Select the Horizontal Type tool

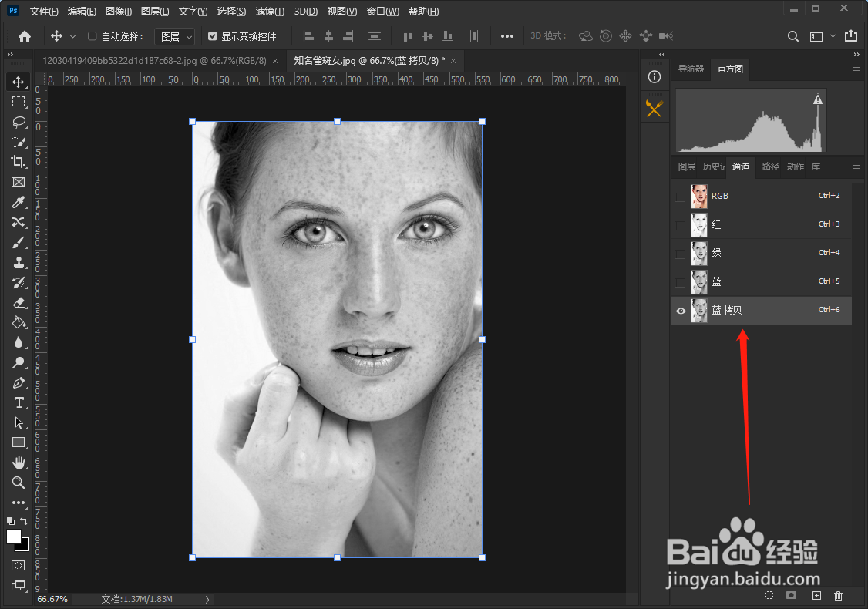[19, 402]
